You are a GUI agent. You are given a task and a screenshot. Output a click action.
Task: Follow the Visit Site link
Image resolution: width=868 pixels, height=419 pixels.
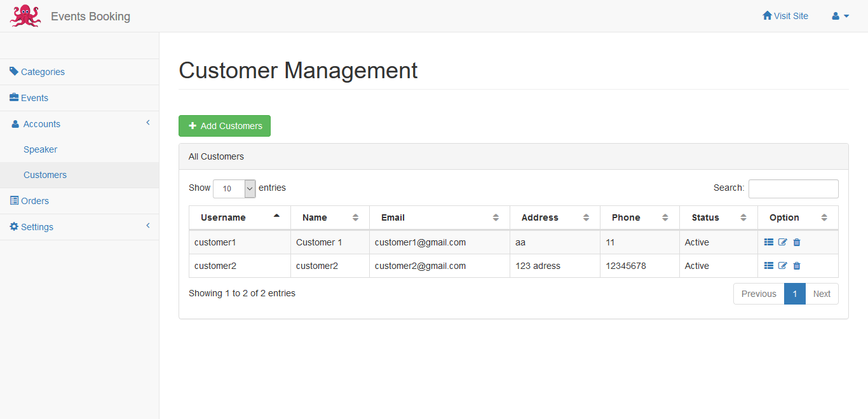click(x=785, y=16)
